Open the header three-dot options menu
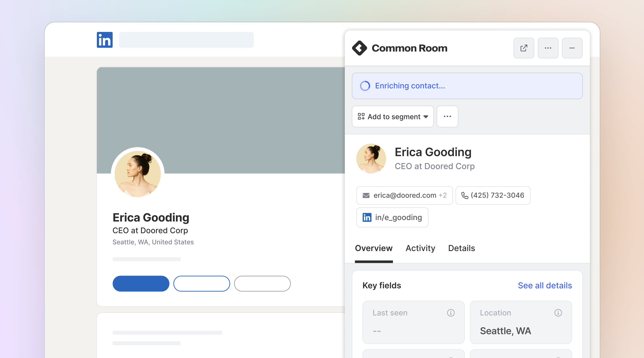 (x=548, y=48)
